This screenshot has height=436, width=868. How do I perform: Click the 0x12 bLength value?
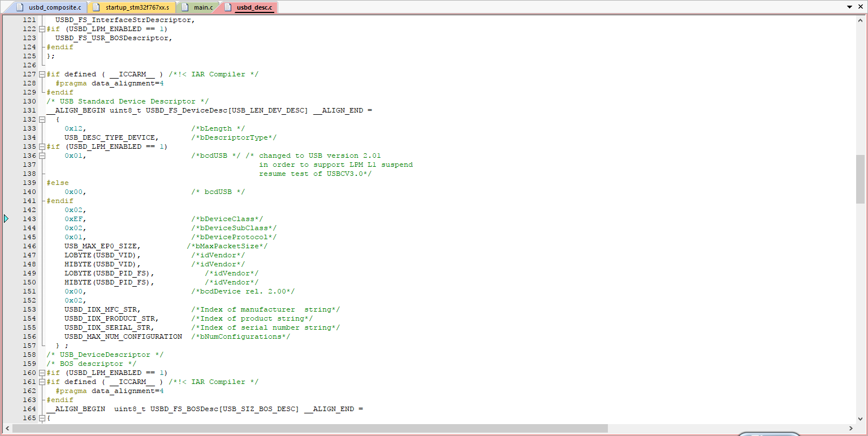click(x=74, y=128)
